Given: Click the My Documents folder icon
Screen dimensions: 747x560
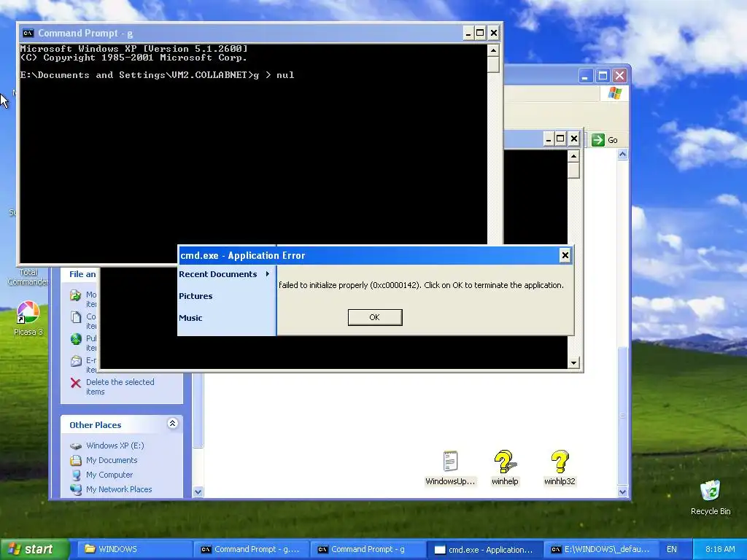Looking at the screenshot, I should (75, 461).
